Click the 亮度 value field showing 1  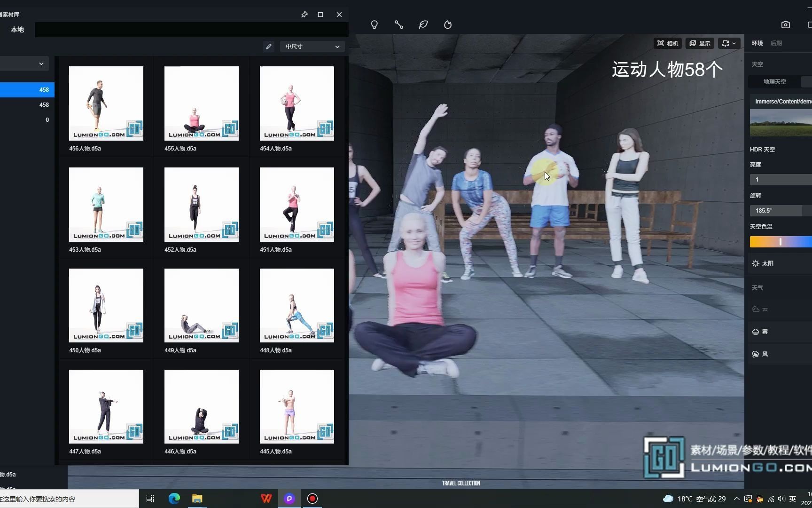point(781,179)
